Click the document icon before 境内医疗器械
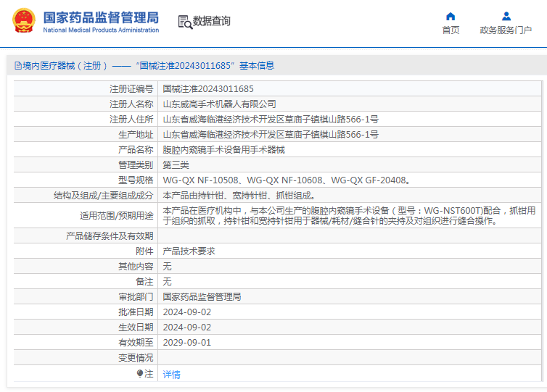The width and height of the screenshot is (547, 392). click(x=18, y=65)
